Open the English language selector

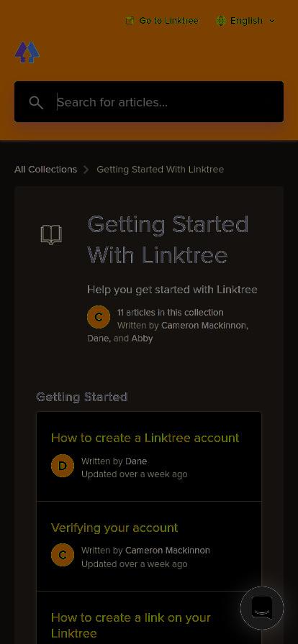point(245,21)
